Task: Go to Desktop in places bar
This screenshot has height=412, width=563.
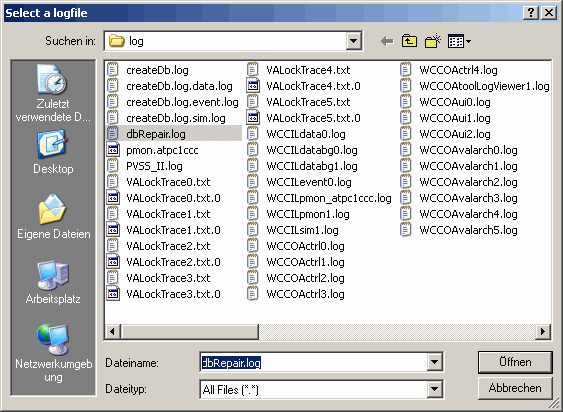Action: point(53,152)
